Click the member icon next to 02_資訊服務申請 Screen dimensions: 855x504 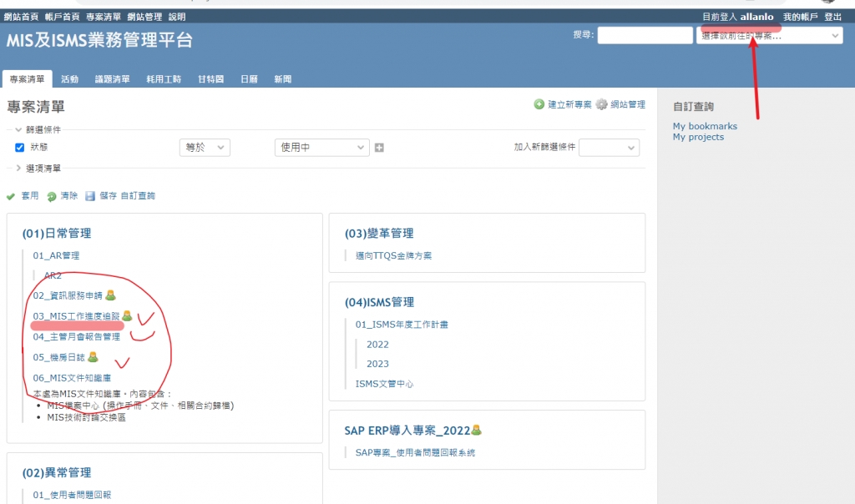click(110, 295)
